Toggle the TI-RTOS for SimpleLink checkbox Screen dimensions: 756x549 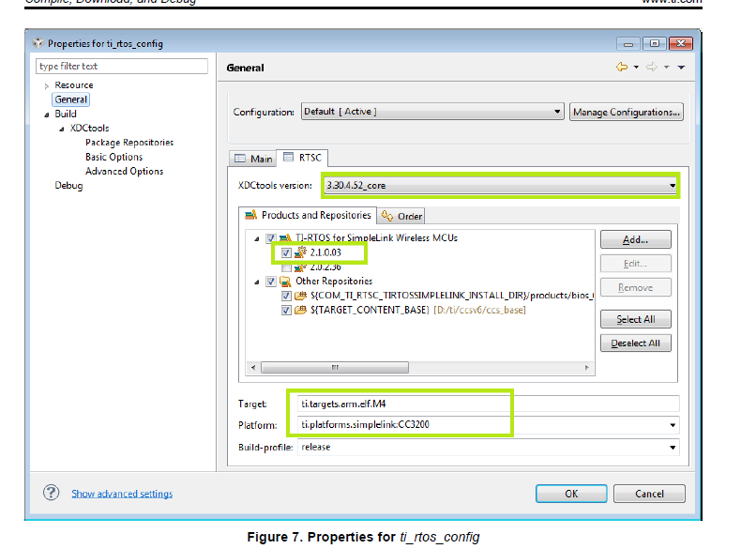(271, 238)
